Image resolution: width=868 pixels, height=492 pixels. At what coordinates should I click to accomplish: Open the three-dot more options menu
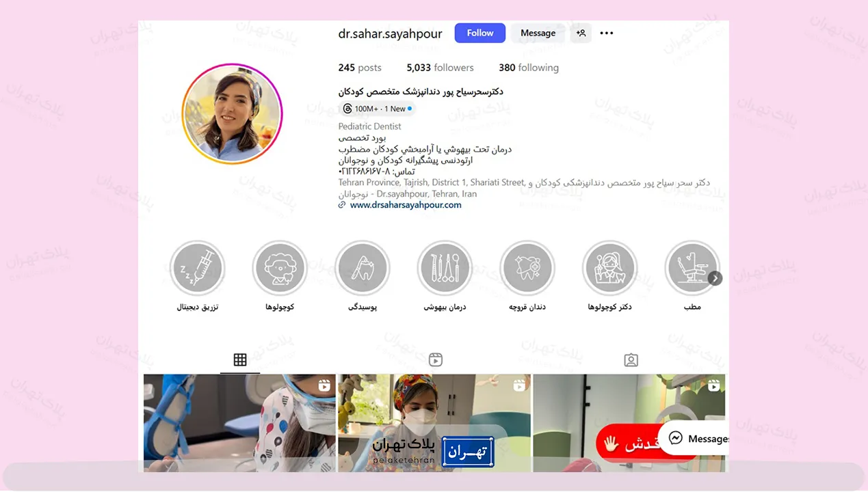pyautogui.click(x=607, y=33)
